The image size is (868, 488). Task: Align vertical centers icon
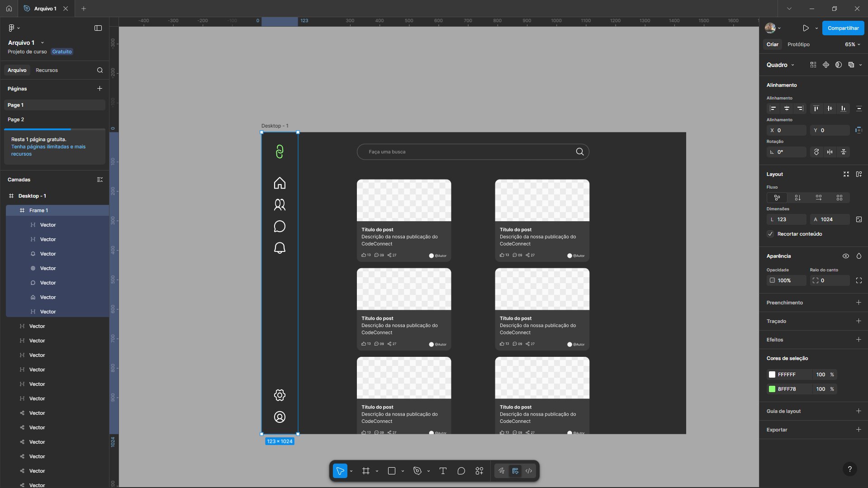830,109
